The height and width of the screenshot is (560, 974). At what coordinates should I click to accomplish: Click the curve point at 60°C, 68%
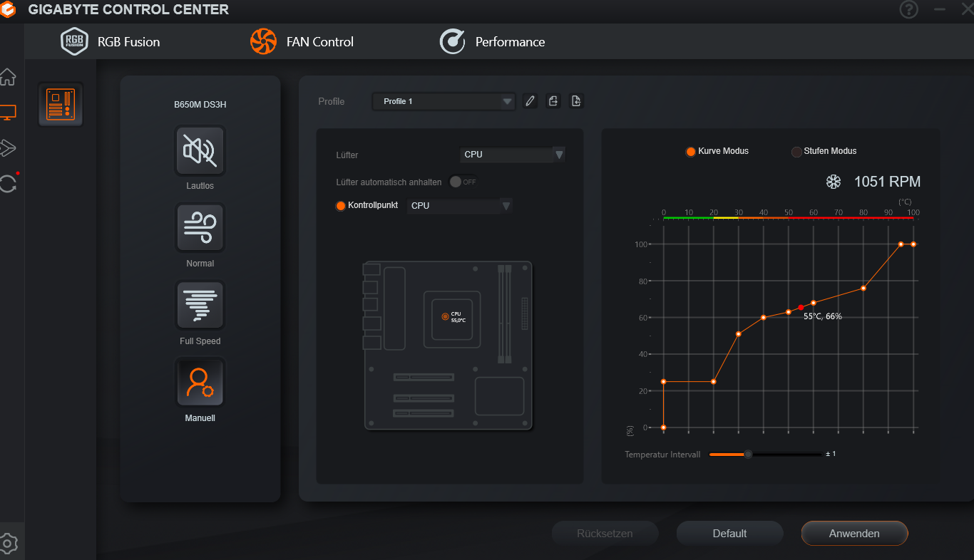click(x=814, y=303)
